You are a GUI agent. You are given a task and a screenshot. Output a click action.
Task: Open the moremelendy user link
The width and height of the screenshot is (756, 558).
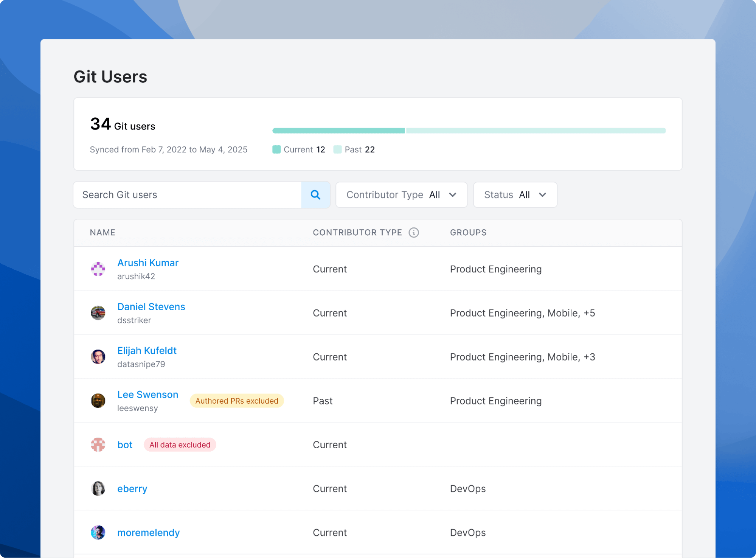coord(148,532)
